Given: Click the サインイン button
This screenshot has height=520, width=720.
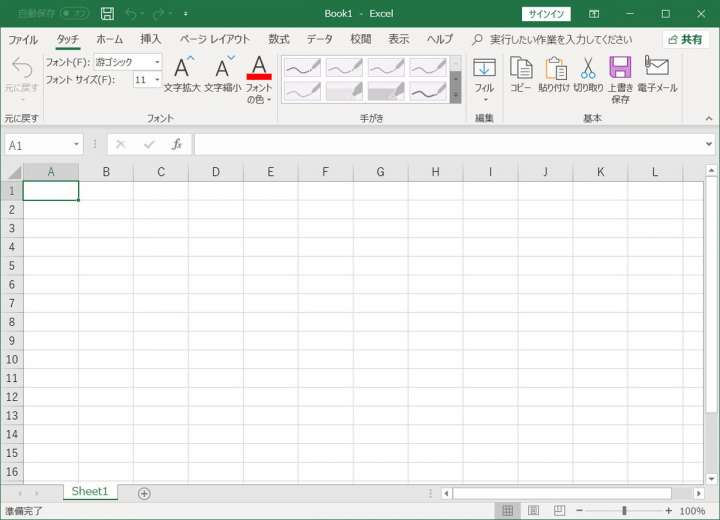Looking at the screenshot, I should coord(546,14).
